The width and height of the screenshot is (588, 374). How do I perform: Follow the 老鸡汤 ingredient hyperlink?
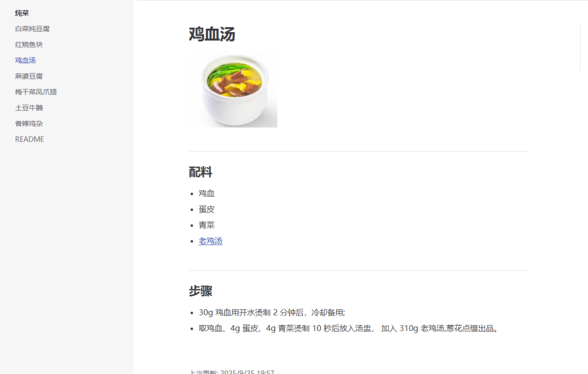210,241
